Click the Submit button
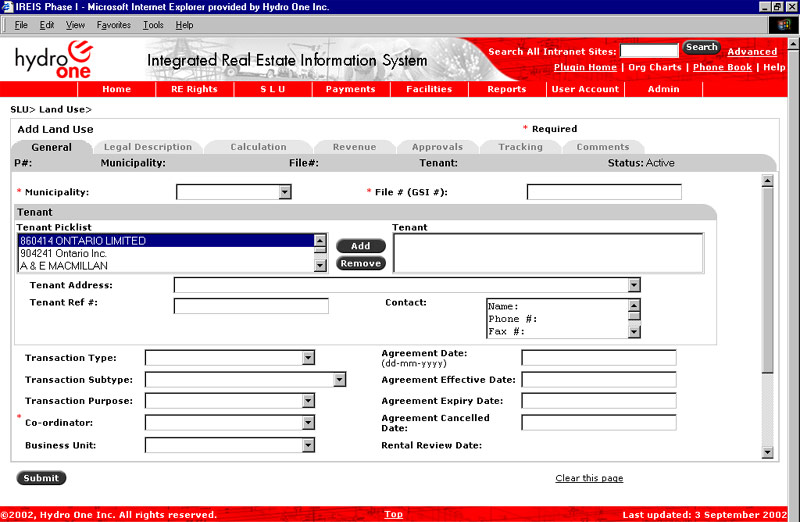800x522 pixels. point(41,478)
